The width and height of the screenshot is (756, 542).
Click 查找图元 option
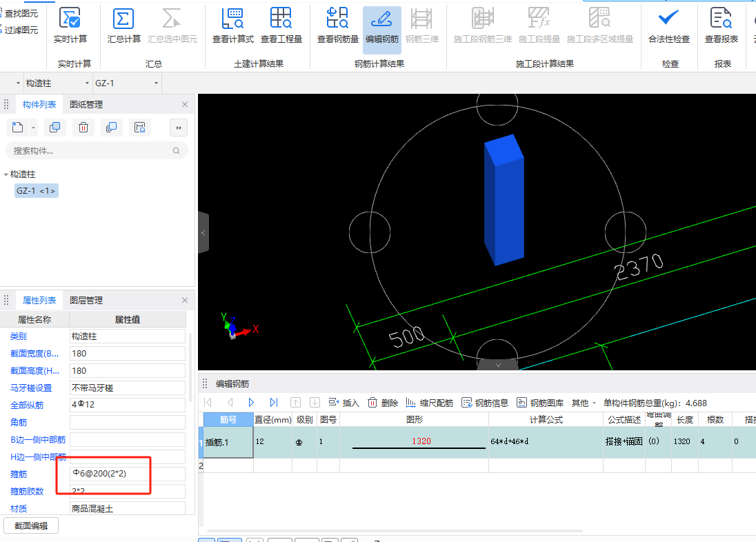(19, 14)
